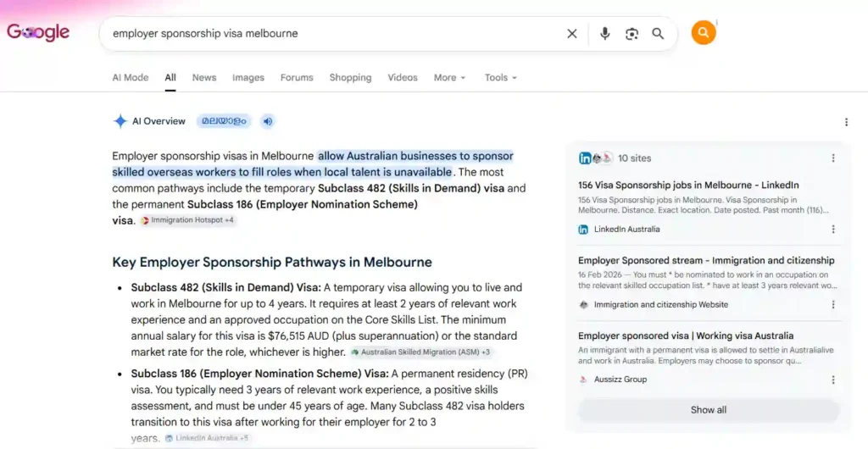Open the Shopping tab

pos(350,77)
